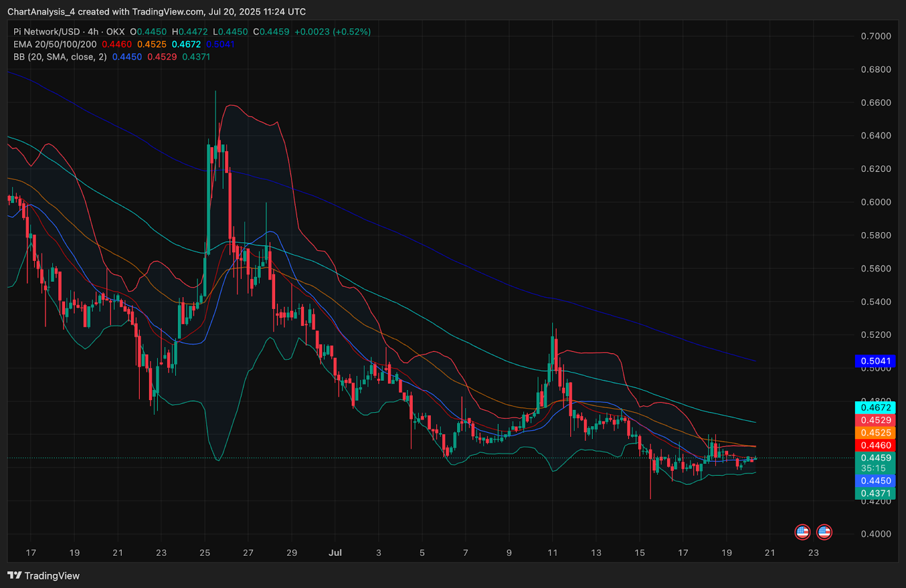Click the current price 0.4459 axis label
This screenshot has width=906, height=588.
pos(875,458)
